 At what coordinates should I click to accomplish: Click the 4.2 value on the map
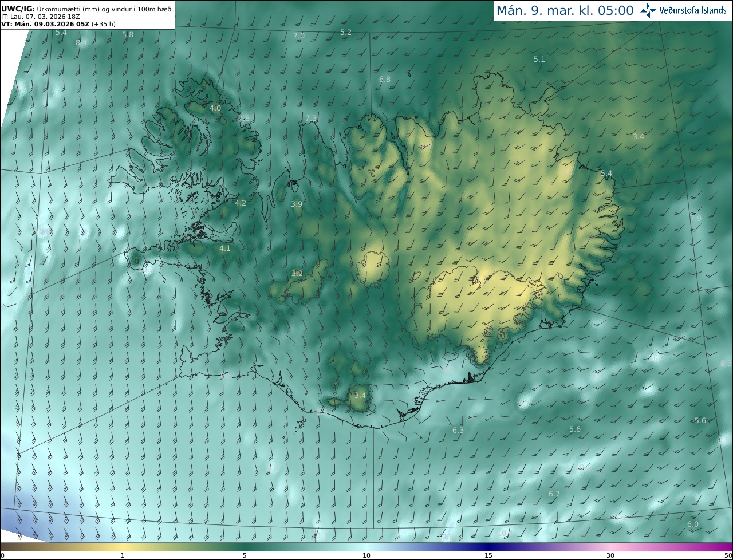coord(241,203)
